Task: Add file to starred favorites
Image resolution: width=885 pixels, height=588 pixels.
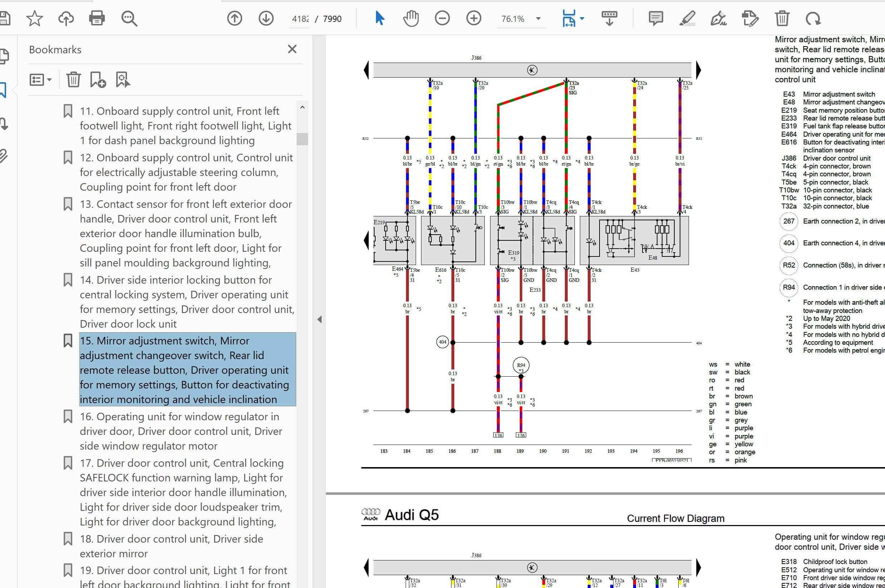Action: point(34,18)
